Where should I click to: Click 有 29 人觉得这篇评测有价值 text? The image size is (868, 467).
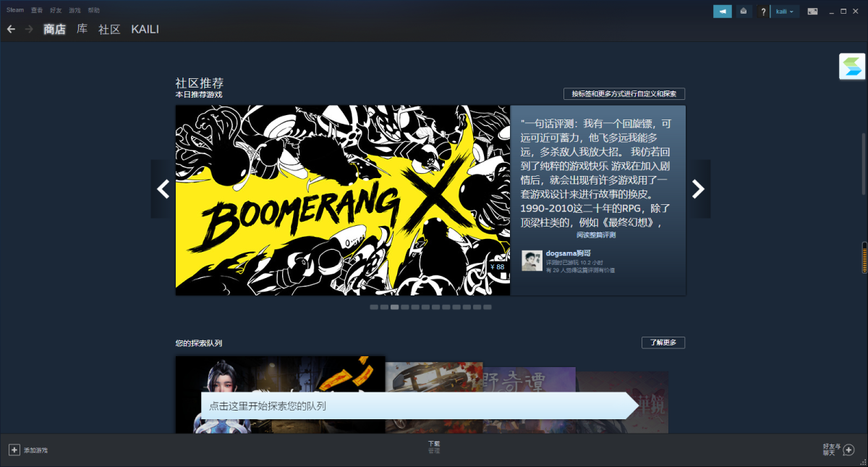click(x=581, y=270)
